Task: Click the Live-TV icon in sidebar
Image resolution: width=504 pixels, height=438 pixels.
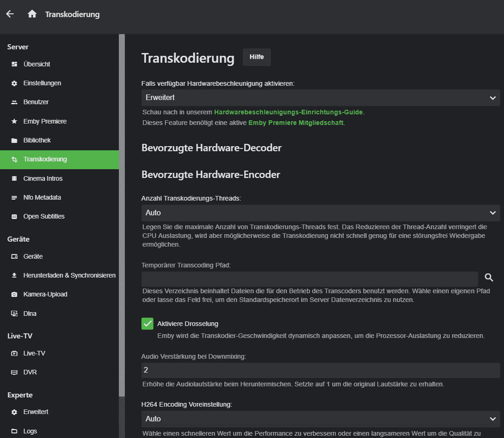Action: (x=14, y=353)
